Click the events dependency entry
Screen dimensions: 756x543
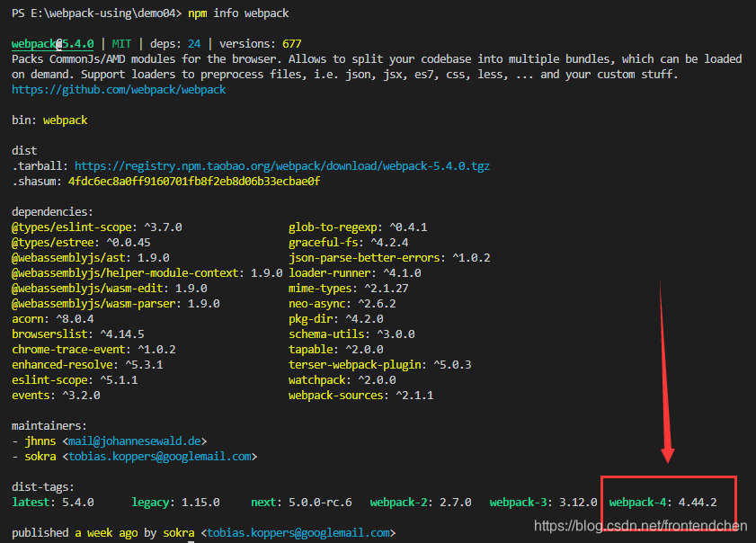[x=56, y=396]
